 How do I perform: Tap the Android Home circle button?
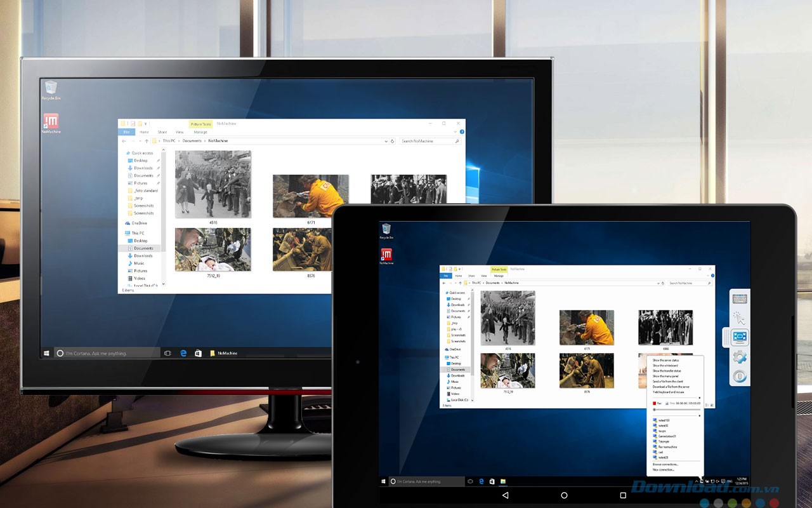click(x=564, y=495)
